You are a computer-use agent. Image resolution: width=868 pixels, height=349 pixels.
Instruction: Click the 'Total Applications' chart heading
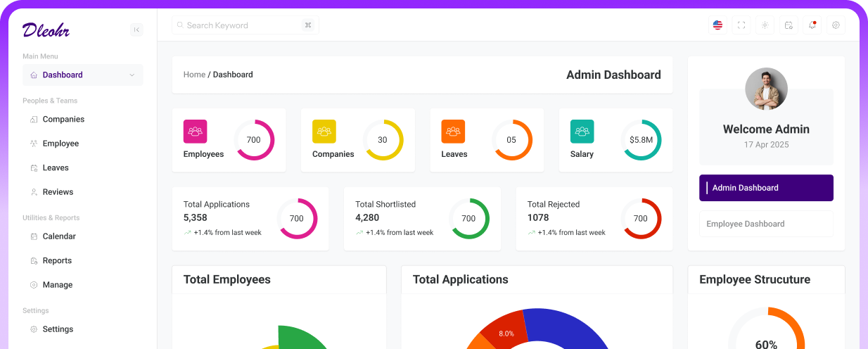click(x=461, y=279)
